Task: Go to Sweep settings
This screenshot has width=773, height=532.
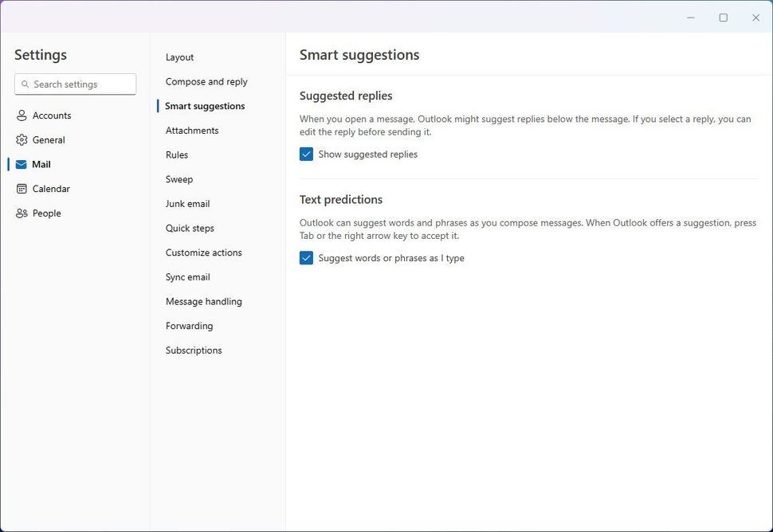Action: [179, 179]
